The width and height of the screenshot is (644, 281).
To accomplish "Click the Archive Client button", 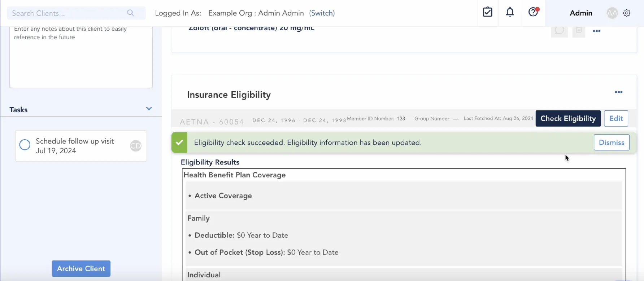I will (x=81, y=269).
